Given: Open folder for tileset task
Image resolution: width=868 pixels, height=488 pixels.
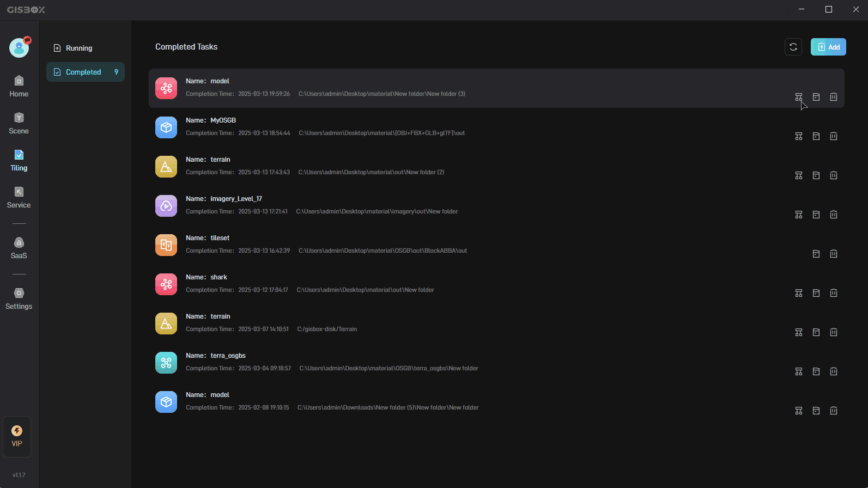Looking at the screenshot, I should 816,254.
